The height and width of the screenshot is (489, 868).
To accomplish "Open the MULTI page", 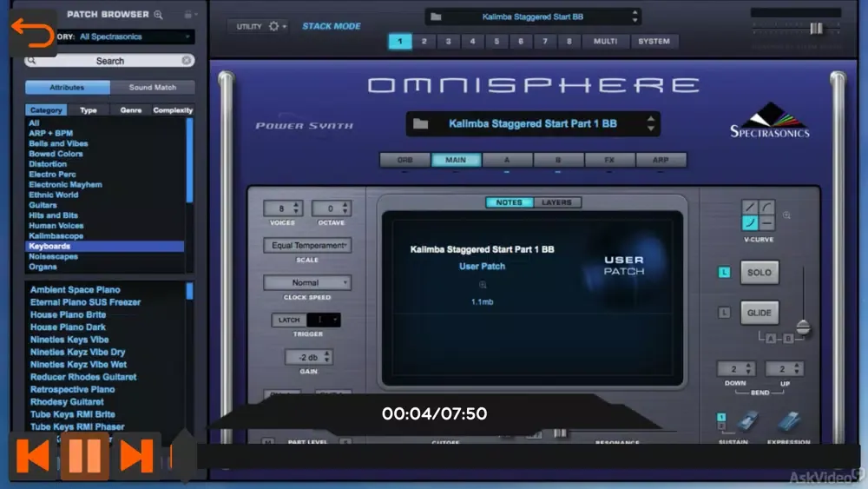I will pos(606,41).
